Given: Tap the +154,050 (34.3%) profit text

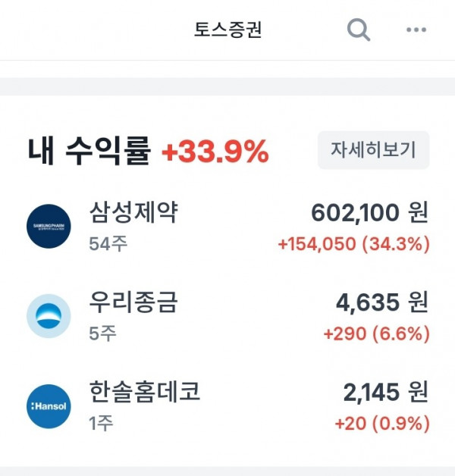Looking at the screenshot, I should click(354, 244).
